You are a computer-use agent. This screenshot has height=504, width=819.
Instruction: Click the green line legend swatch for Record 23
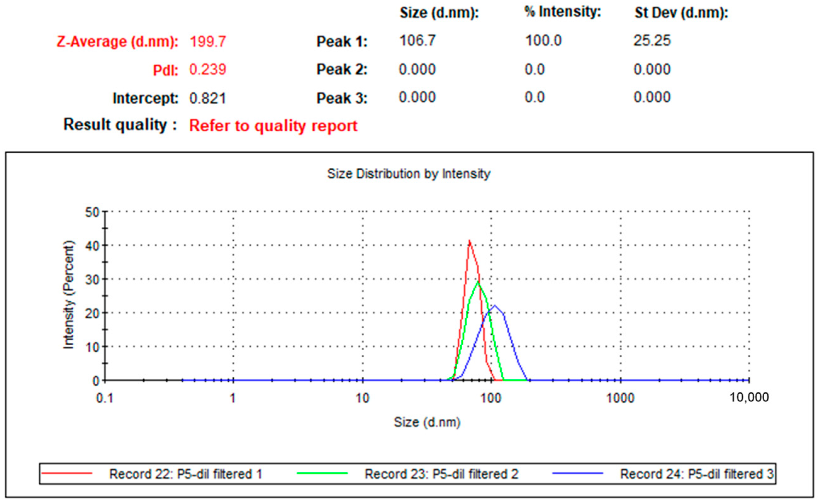(x=322, y=473)
